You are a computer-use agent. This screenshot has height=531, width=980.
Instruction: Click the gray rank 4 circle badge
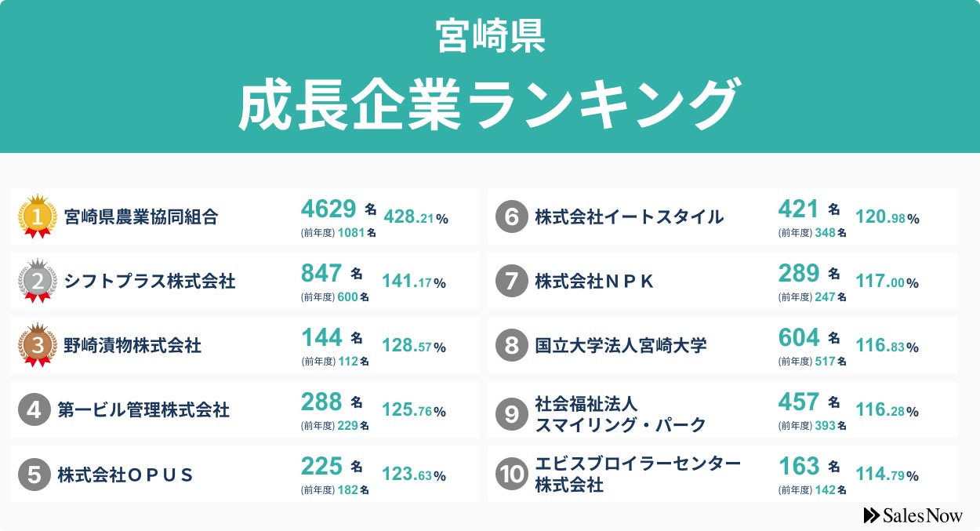point(34,409)
